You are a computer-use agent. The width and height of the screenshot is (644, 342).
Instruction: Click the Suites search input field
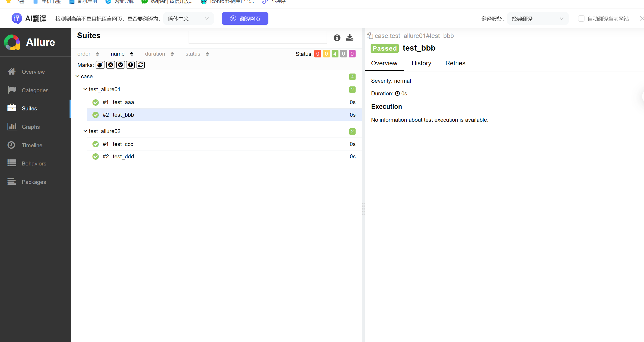[x=258, y=37]
